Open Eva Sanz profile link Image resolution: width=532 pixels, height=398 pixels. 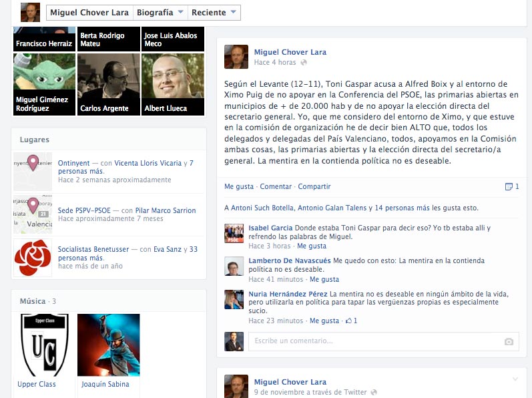click(168, 249)
